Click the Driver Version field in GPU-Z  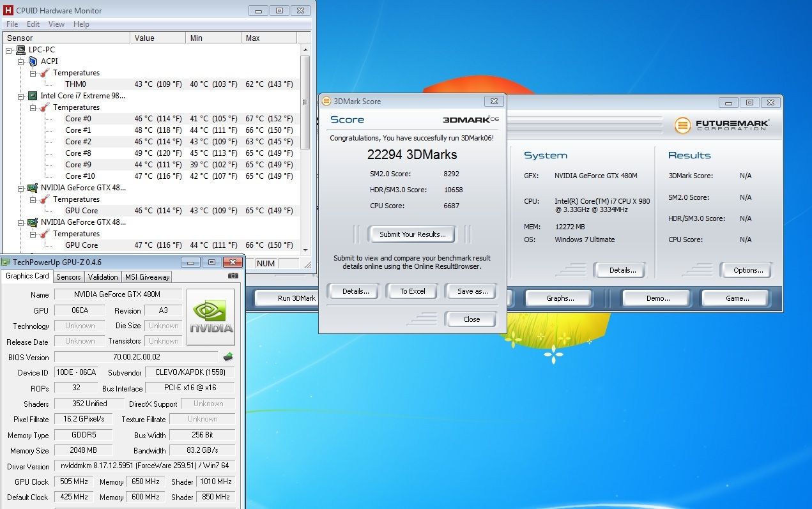[x=144, y=466]
